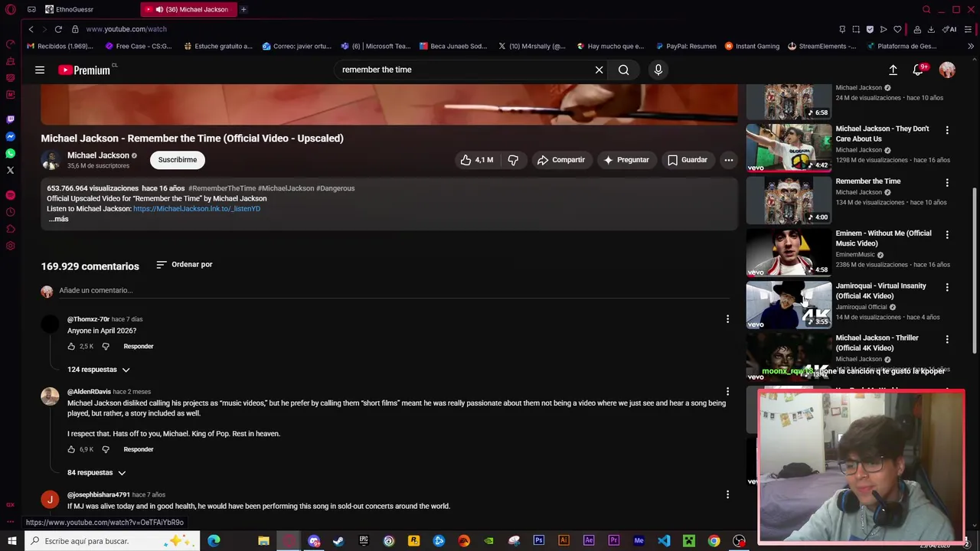
Task: Reply to the @Thomxz-70r comment
Action: pyautogui.click(x=139, y=347)
